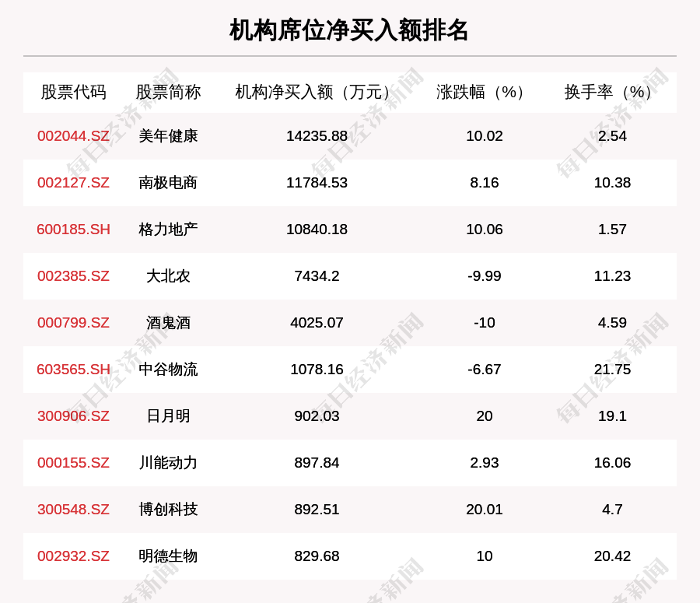Open stock code 002127.SZ
This screenshot has width=700, height=603.
(74, 183)
